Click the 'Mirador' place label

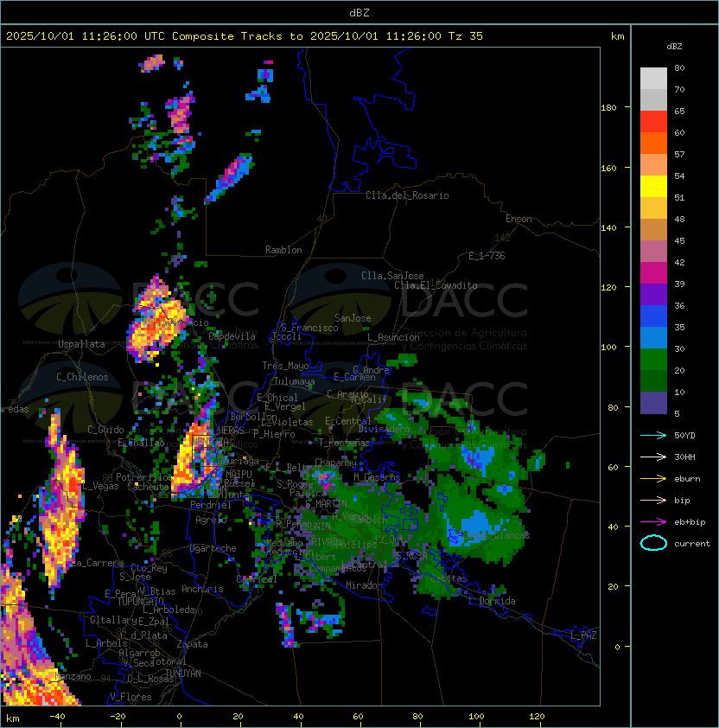click(x=364, y=585)
